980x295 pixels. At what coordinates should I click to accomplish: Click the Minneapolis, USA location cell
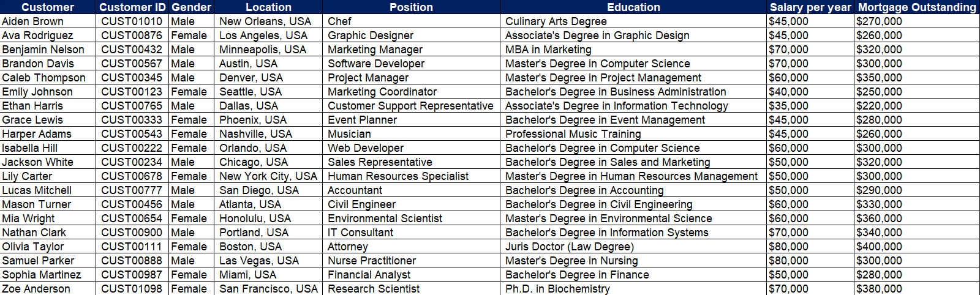coord(263,50)
